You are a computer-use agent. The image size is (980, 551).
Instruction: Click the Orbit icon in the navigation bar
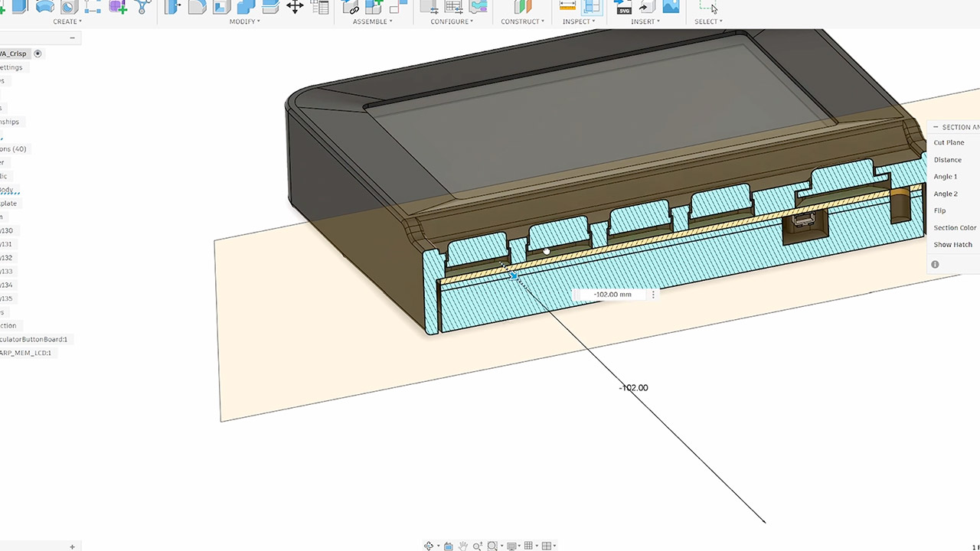tap(430, 546)
